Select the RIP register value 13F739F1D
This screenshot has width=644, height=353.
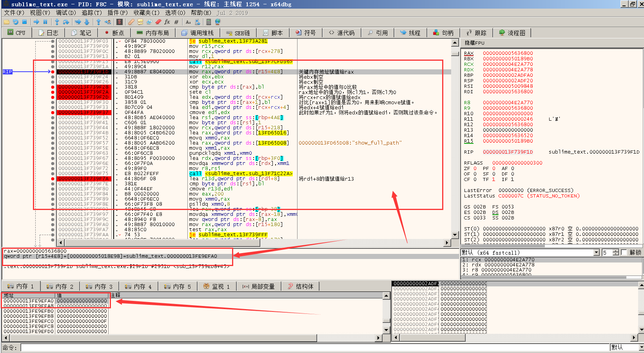click(508, 152)
